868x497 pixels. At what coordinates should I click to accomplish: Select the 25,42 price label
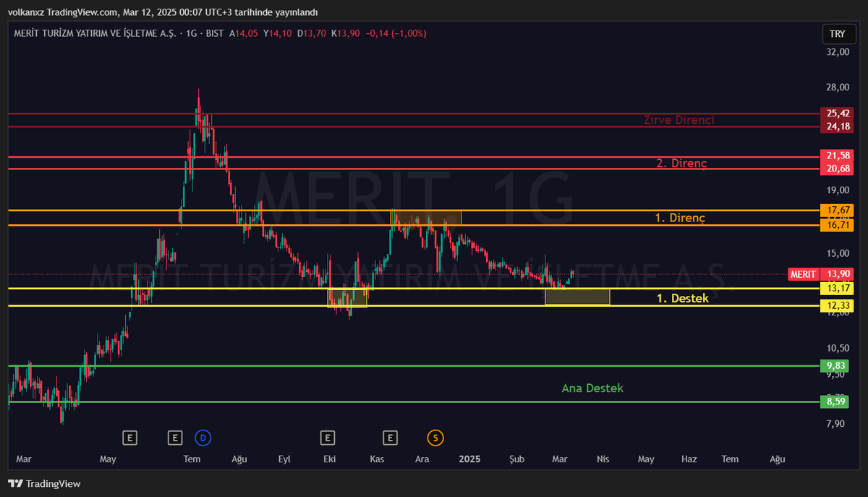[838, 114]
